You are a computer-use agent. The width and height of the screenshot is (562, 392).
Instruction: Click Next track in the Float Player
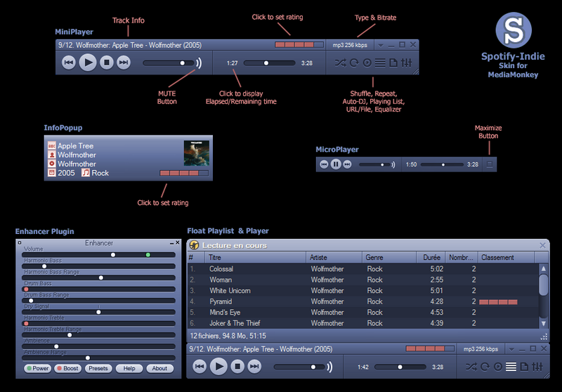(x=254, y=366)
